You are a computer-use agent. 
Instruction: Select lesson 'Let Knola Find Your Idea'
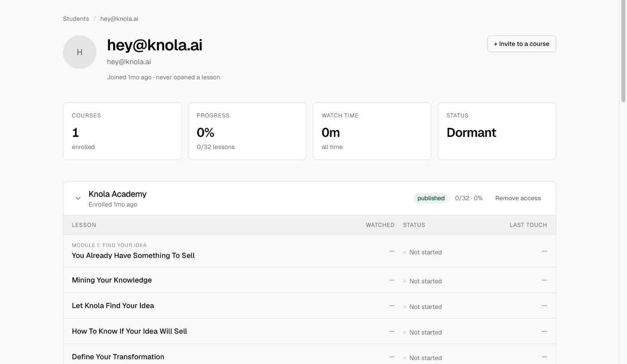tap(113, 305)
